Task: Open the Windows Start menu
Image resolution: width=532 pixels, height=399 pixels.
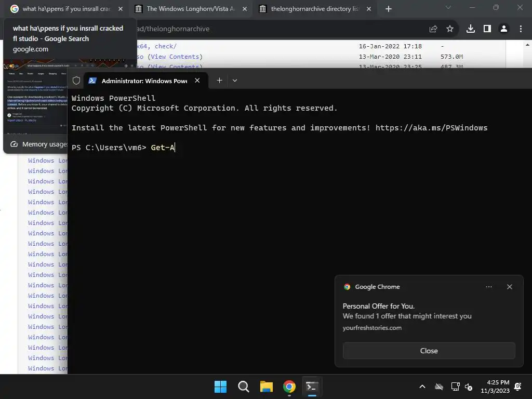Action: pos(220,387)
